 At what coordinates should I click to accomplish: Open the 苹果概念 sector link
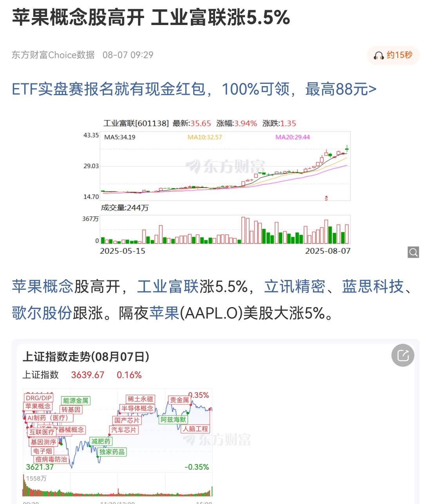42,287
